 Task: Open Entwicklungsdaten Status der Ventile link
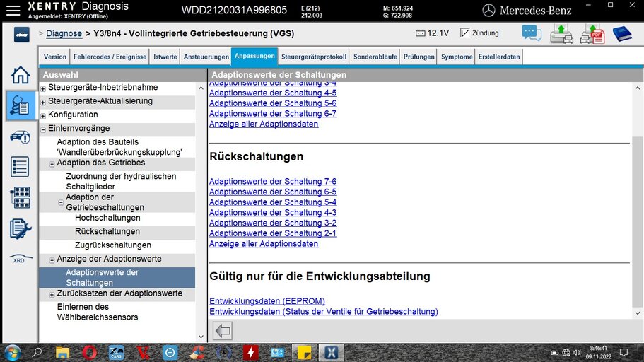pyautogui.click(x=324, y=311)
